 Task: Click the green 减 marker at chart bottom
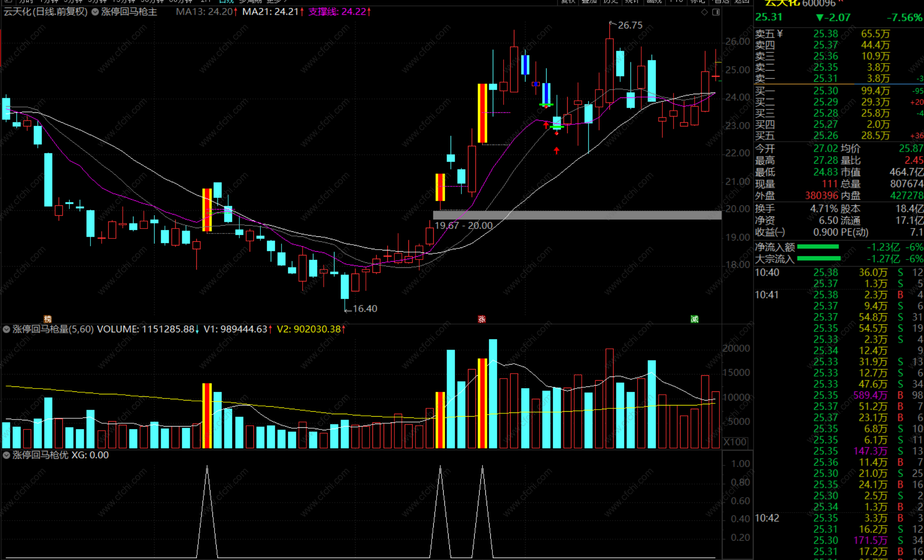(x=695, y=319)
